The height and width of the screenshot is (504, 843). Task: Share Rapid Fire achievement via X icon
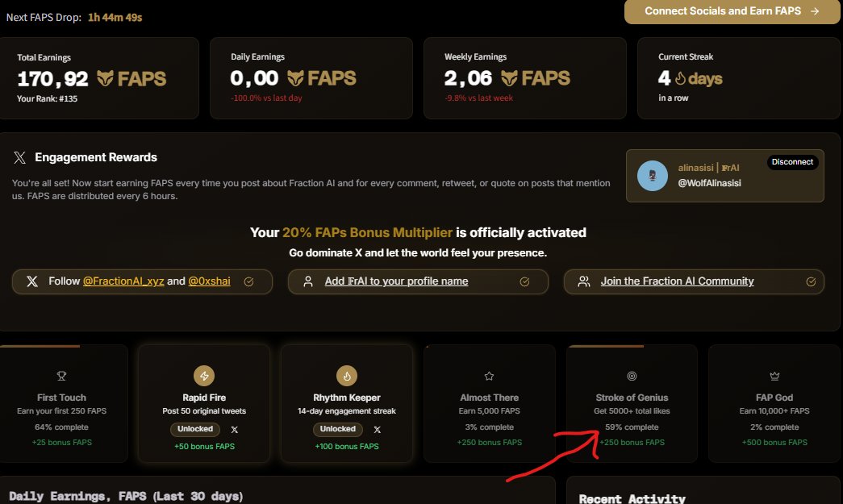click(235, 430)
